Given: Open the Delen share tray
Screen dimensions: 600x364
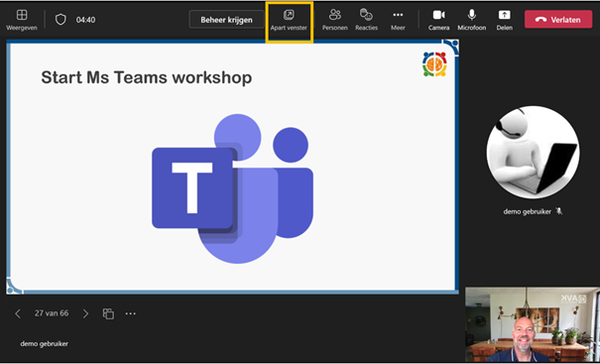Looking at the screenshot, I should (x=505, y=20).
